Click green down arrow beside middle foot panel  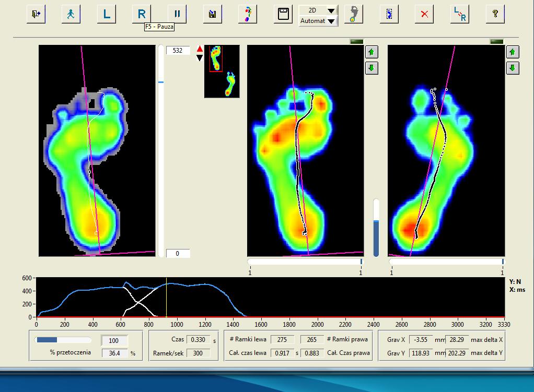pyautogui.click(x=372, y=68)
